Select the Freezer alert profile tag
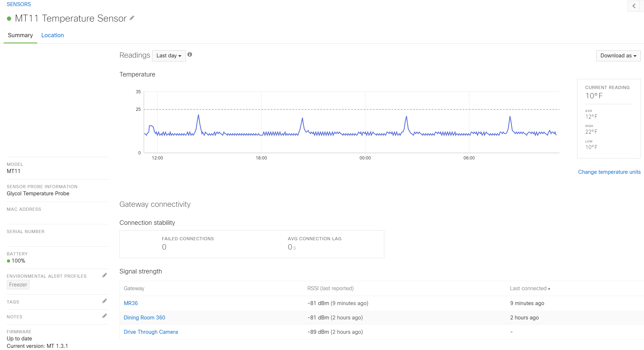644x350 pixels. (18, 284)
